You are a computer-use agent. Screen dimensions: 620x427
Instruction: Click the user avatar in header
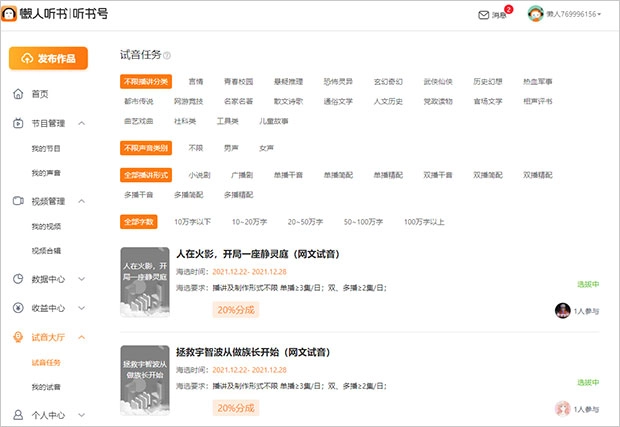click(x=535, y=14)
